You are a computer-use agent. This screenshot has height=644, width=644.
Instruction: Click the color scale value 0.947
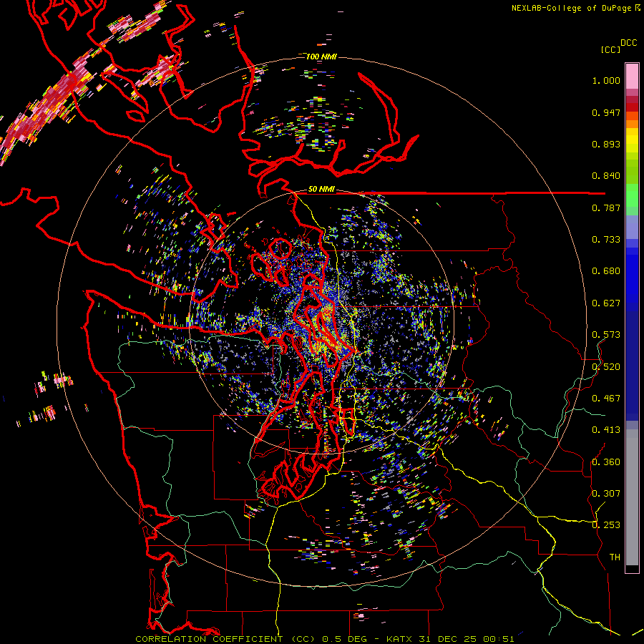click(x=606, y=112)
